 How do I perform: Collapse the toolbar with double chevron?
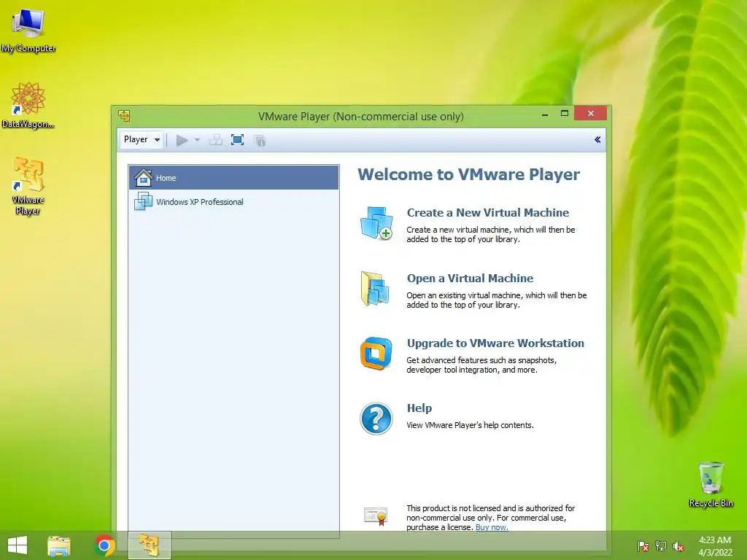coord(597,139)
